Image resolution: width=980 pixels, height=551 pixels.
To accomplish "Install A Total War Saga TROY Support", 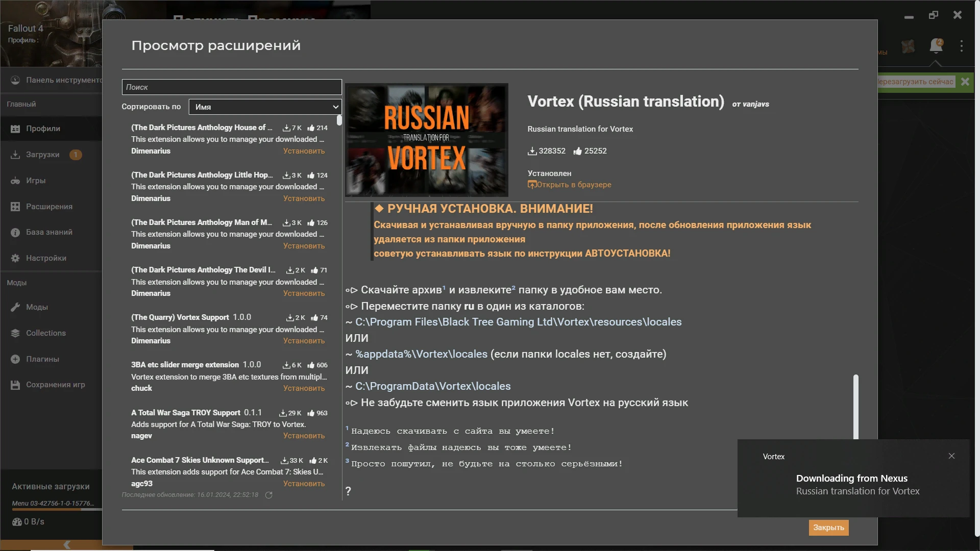I will tap(304, 436).
